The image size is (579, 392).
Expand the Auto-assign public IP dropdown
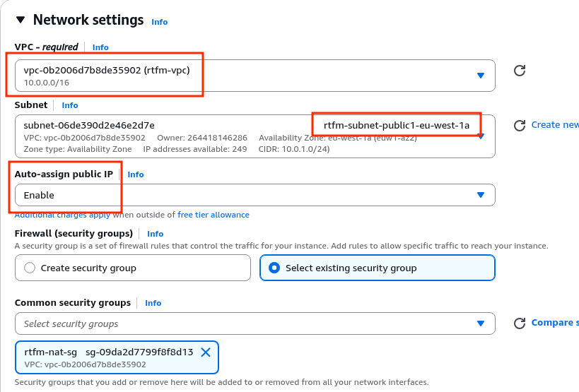coord(255,195)
